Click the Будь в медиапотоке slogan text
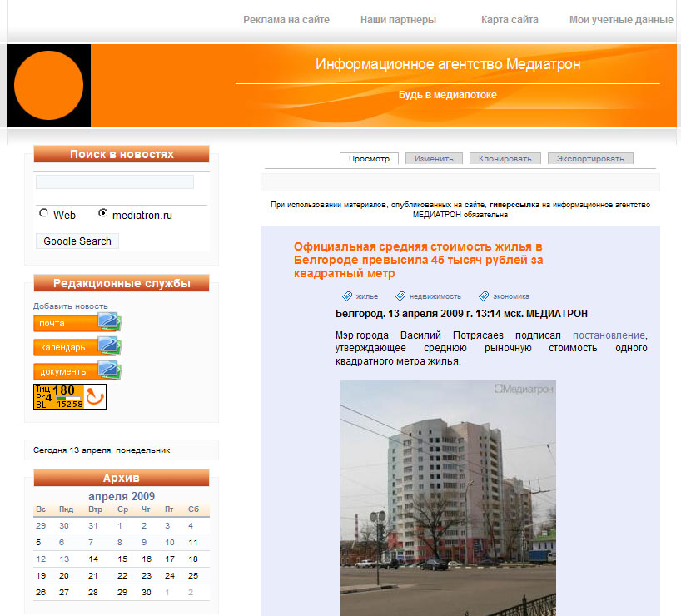 tap(448, 95)
